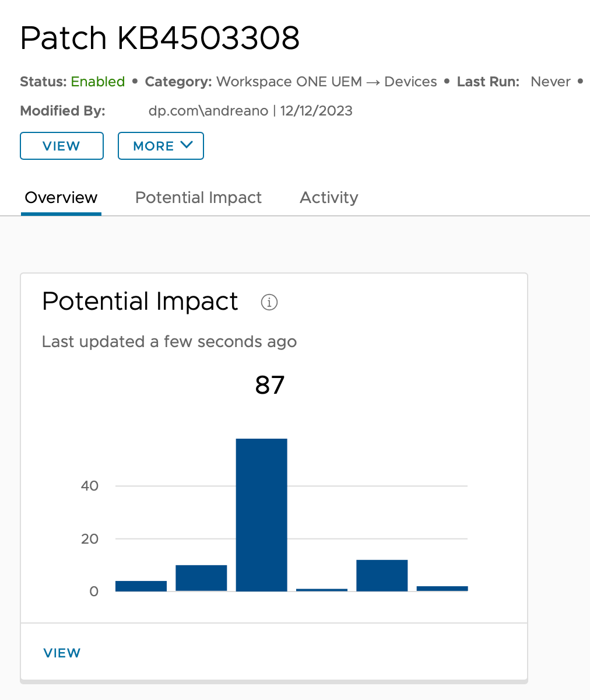Click the 87 total count above the chart
This screenshot has height=700, width=590.
(270, 384)
